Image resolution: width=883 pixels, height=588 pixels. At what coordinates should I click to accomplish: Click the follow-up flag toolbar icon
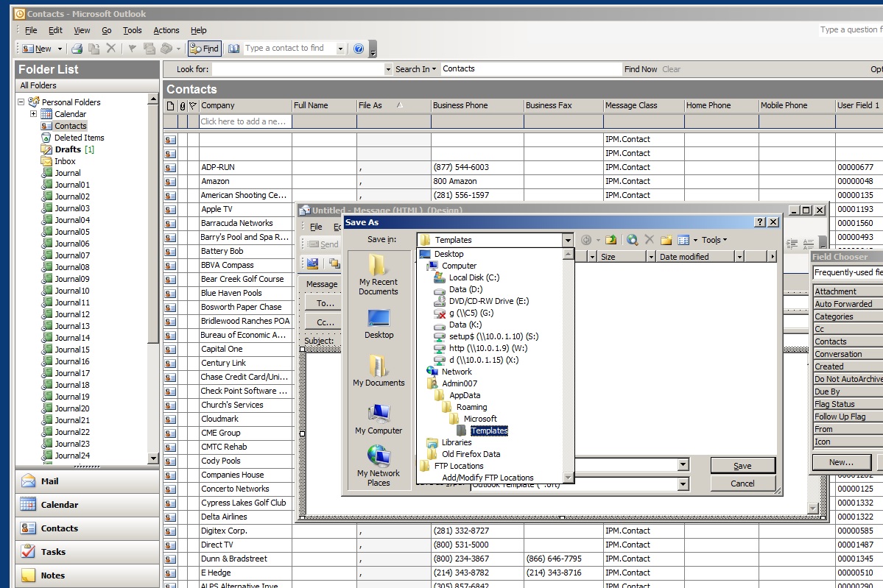point(133,49)
